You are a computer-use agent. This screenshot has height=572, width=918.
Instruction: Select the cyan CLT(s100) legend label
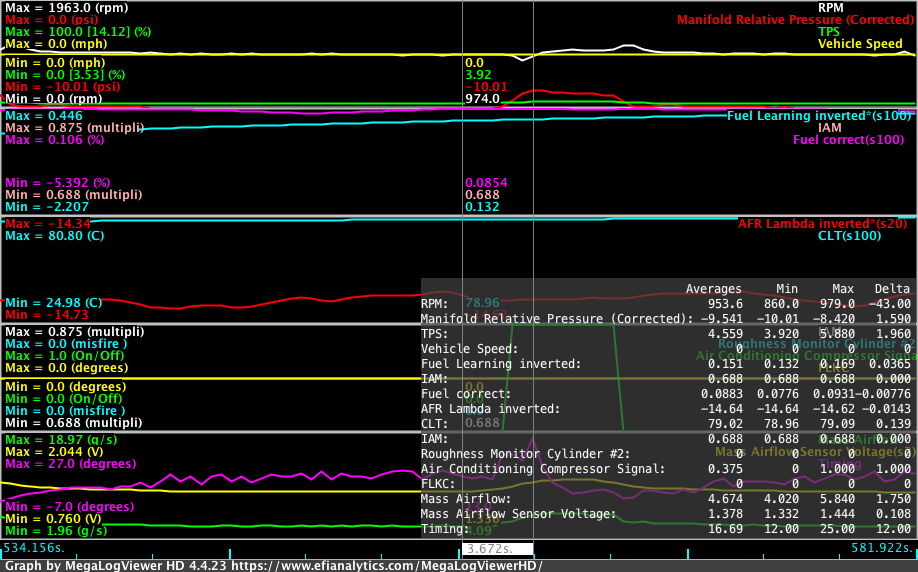click(875, 237)
